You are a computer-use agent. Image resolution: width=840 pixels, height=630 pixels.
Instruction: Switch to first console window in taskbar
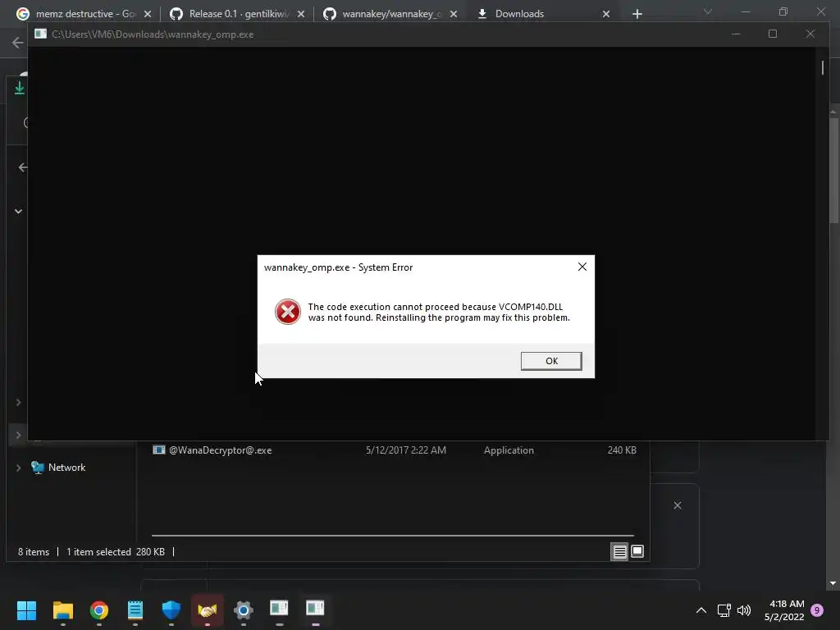pyautogui.click(x=279, y=609)
